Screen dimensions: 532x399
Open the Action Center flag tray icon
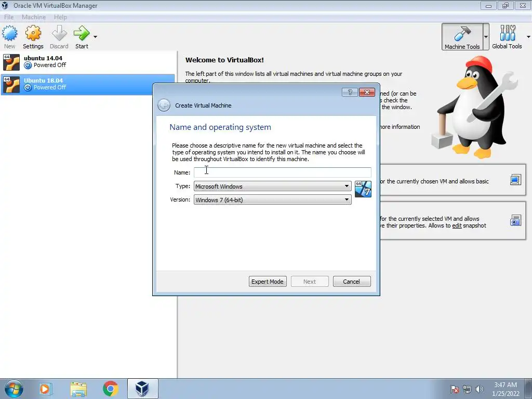click(x=455, y=389)
